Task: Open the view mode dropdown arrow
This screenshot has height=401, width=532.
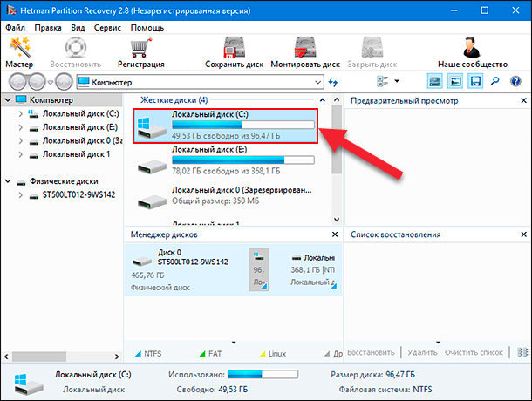Action: click(397, 81)
